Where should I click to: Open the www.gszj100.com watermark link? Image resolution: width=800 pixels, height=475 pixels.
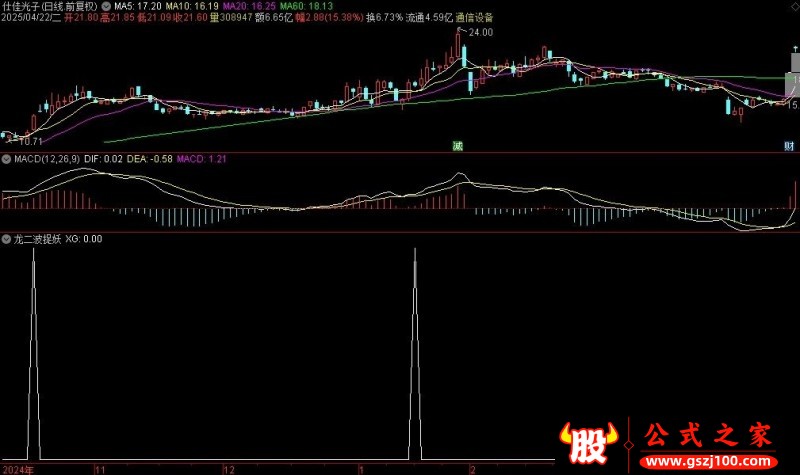[708, 462]
